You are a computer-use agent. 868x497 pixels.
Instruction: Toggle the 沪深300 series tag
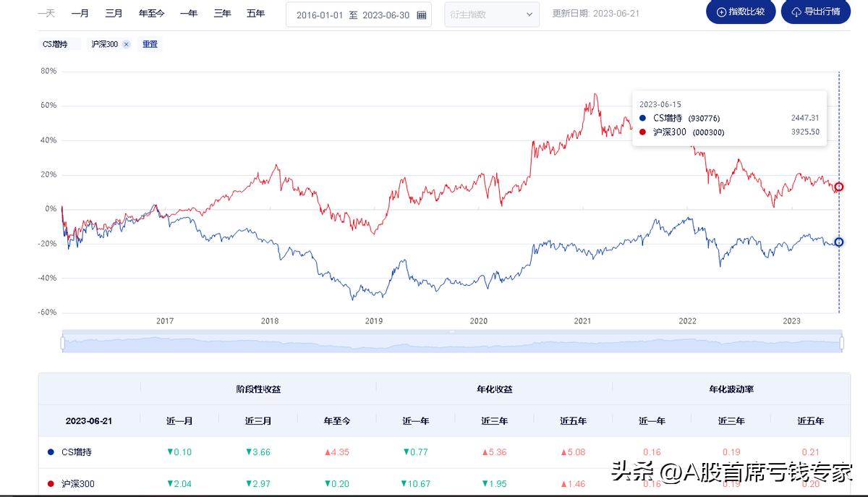coord(105,44)
